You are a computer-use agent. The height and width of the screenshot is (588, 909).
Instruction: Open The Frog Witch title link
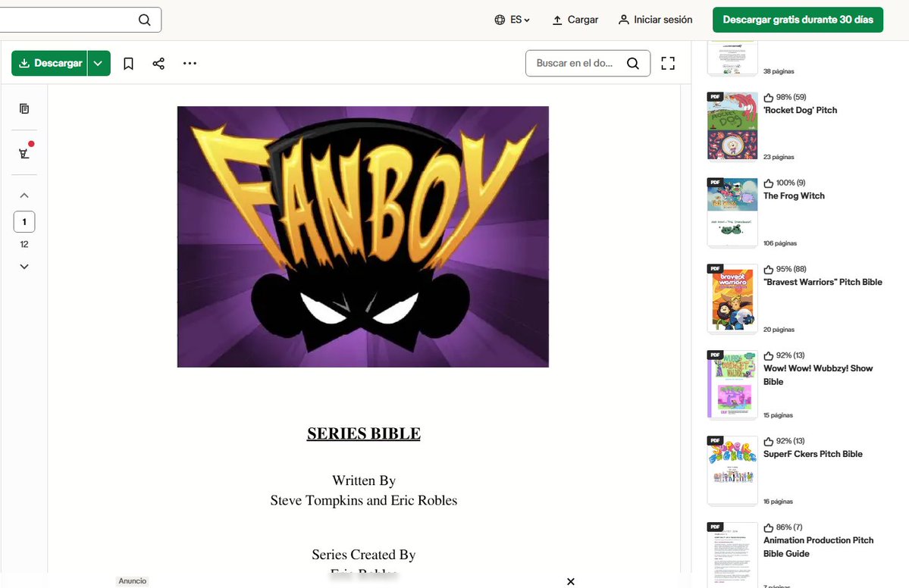(x=794, y=195)
